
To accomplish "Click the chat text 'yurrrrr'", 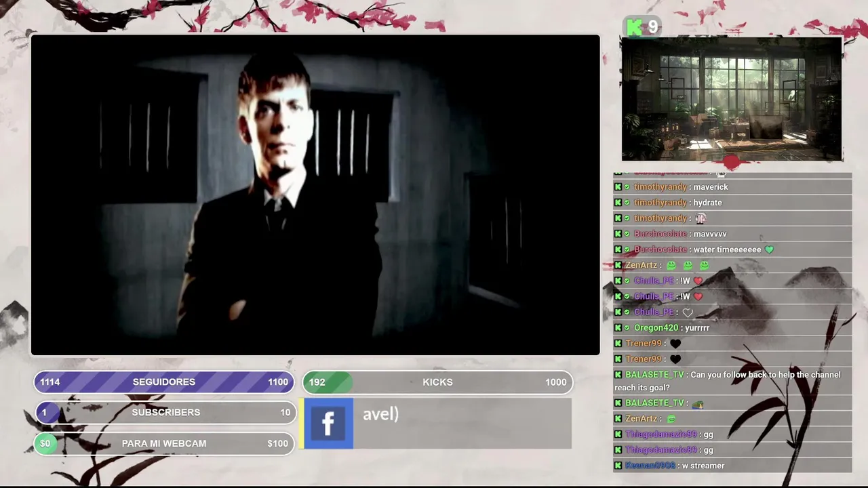I will (x=697, y=328).
